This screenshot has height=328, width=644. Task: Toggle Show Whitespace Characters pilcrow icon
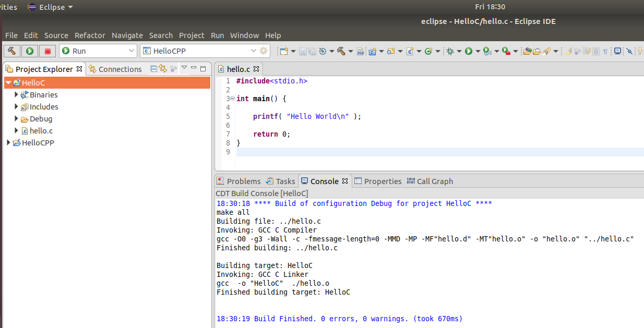[x=605, y=51]
